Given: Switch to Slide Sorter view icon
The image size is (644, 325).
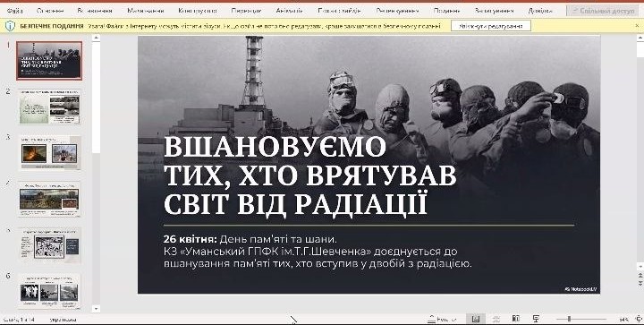Looking at the screenshot, I should pyautogui.click(x=496, y=319).
